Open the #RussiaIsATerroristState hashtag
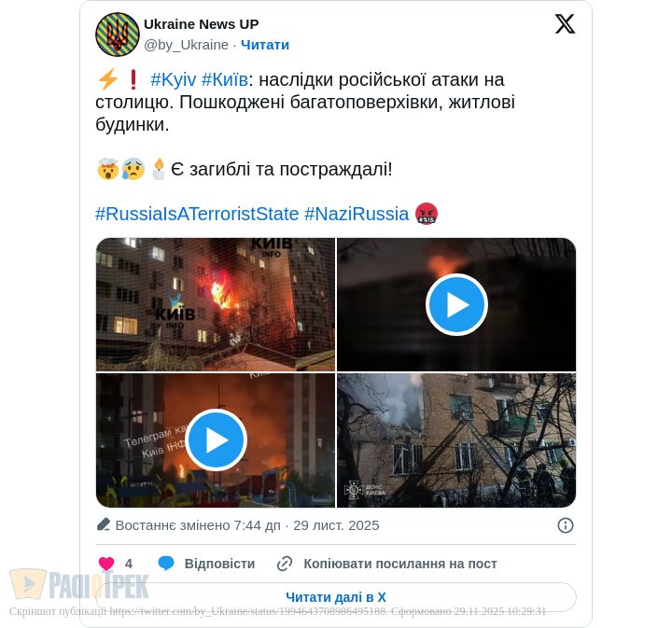672x628 pixels. [197, 214]
